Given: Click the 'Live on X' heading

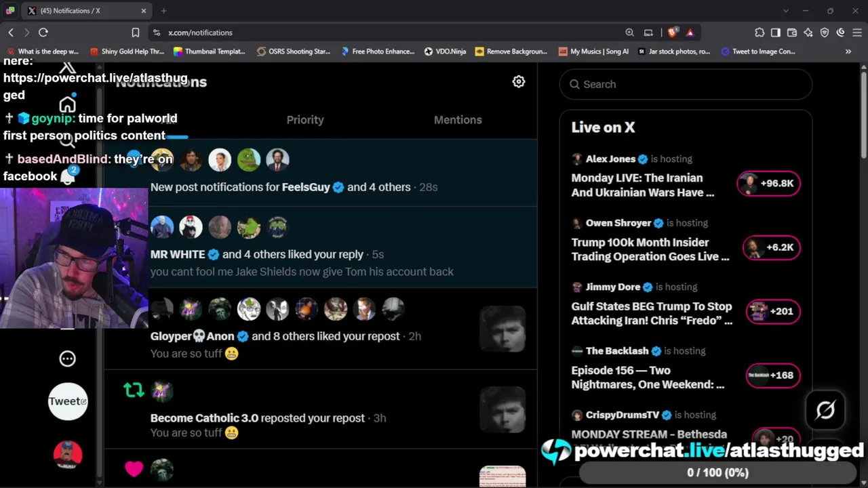Looking at the screenshot, I should [603, 127].
